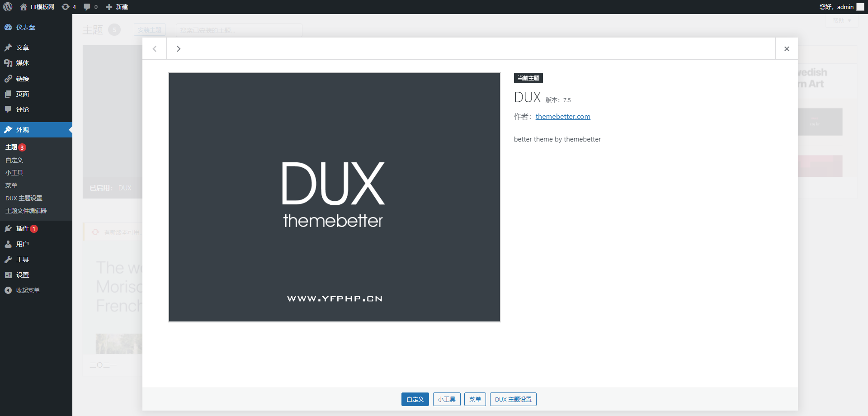Click the 文章 pushpin icon
This screenshot has height=416, width=868.
8,47
